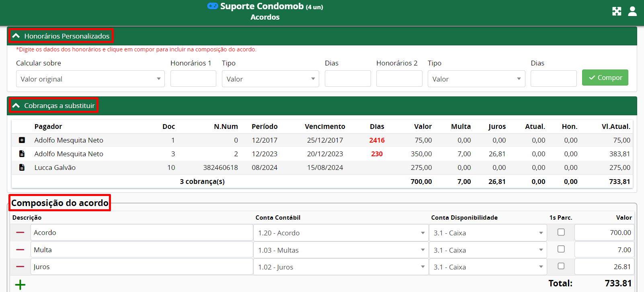Click the Acordos page title
The width and height of the screenshot is (644, 292).
pyautogui.click(x=265, y=17)
